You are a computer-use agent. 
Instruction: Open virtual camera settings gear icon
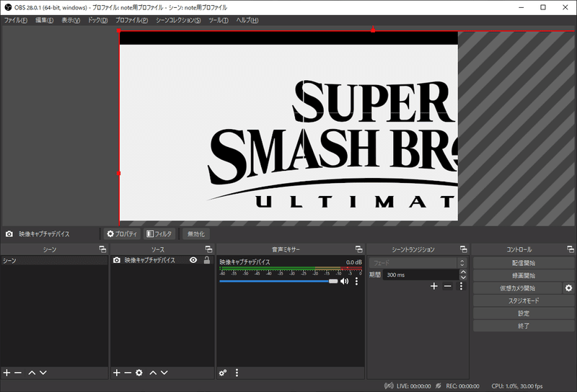point(568,288)
